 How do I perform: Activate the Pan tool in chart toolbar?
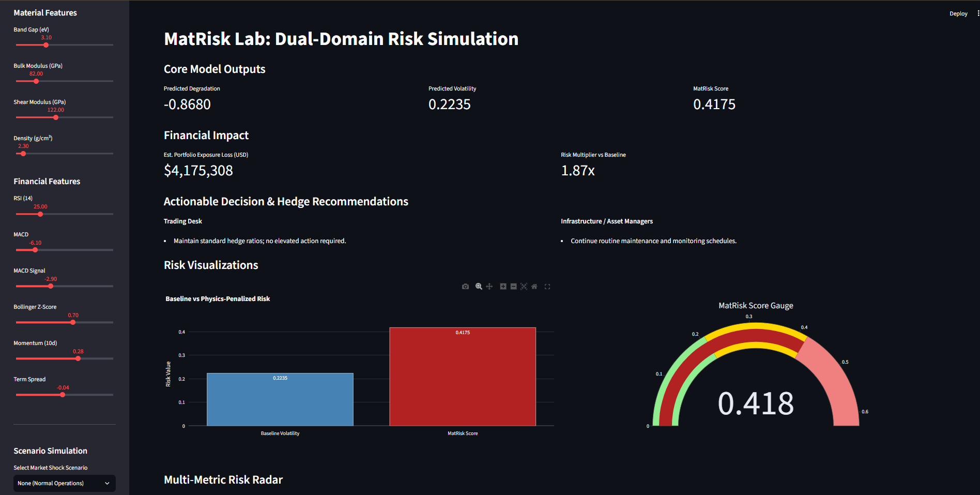[x=489, y=287]
